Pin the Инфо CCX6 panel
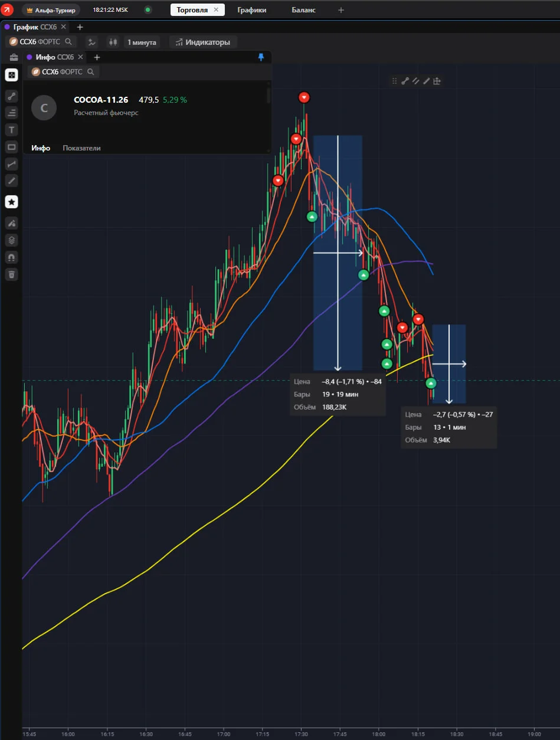Image resolution: width=560 pixels, height=740 pixels. (x=261, y=57)
